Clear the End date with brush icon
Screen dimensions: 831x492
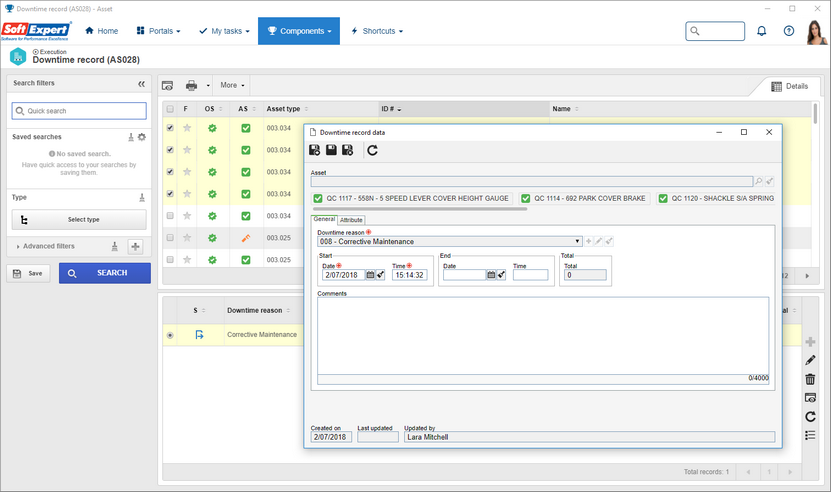pyautogui.click(x=501, y=275)
